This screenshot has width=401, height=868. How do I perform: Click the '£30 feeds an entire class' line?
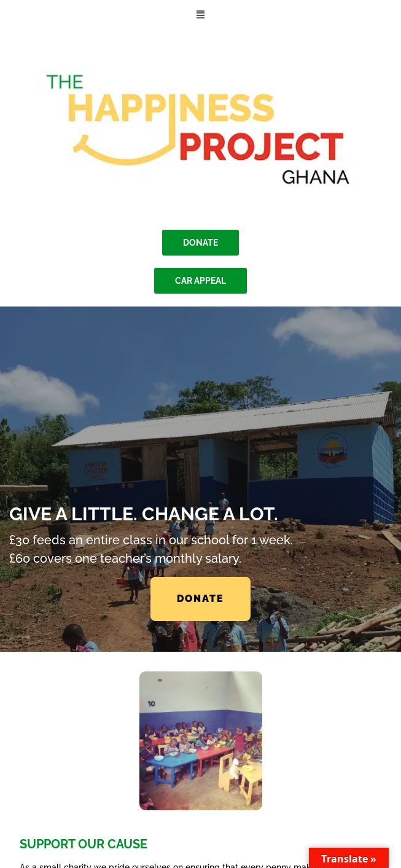tap(151, 540)
